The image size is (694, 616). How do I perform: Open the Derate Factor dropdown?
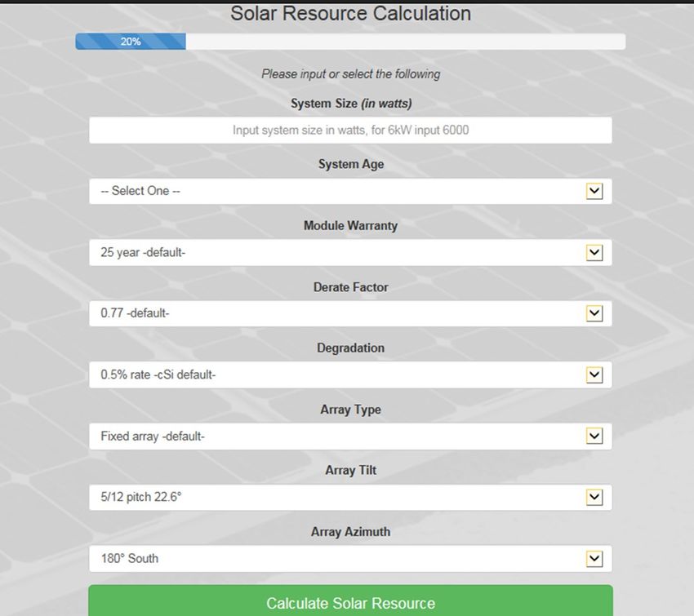350,313
